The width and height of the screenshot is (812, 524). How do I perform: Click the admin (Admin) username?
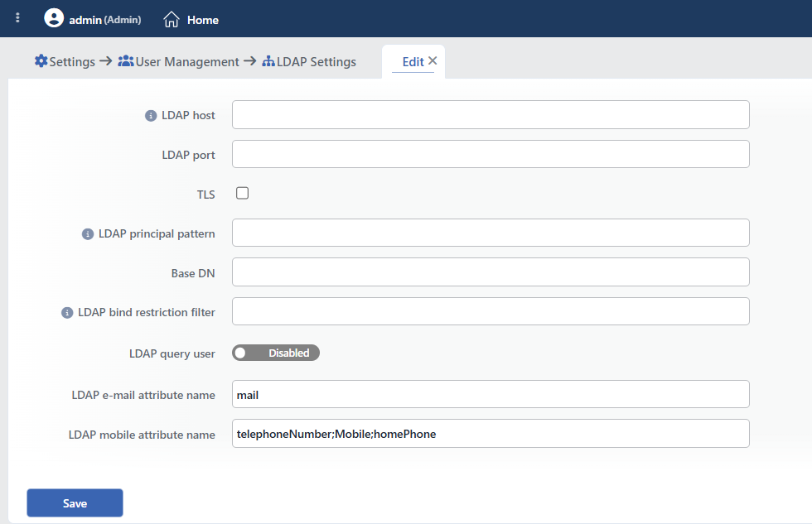tap(105, 20)
